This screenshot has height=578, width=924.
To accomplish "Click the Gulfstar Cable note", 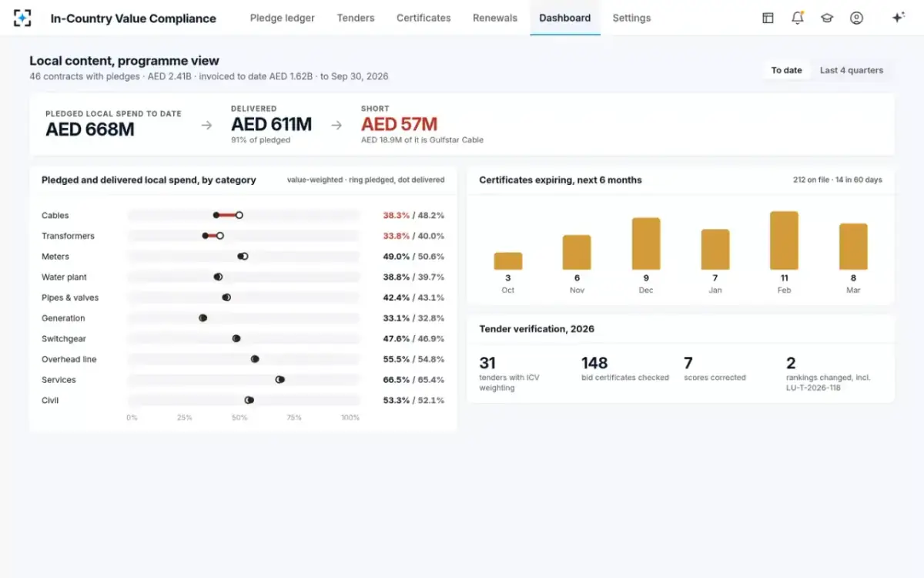I will (422, 140).
